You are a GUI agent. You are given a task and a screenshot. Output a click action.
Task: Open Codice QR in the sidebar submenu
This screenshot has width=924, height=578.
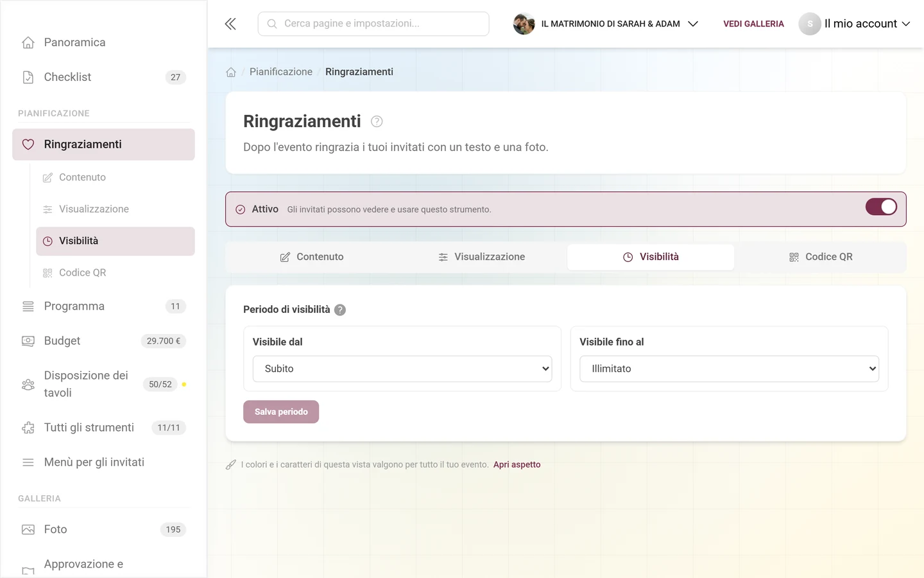point(116,272)
